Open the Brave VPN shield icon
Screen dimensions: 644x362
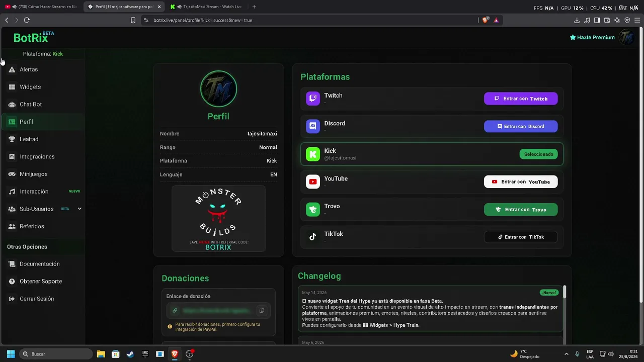tap(627, 20)
